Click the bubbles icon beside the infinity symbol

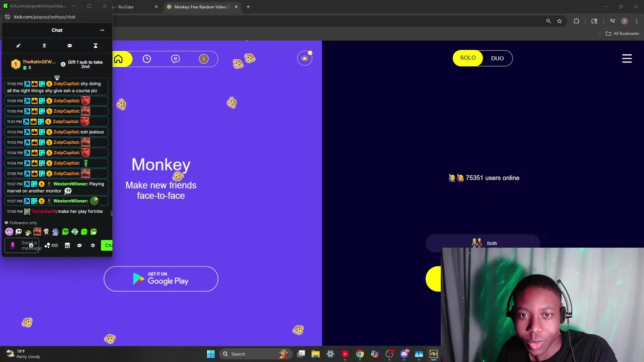pos(47,245)
